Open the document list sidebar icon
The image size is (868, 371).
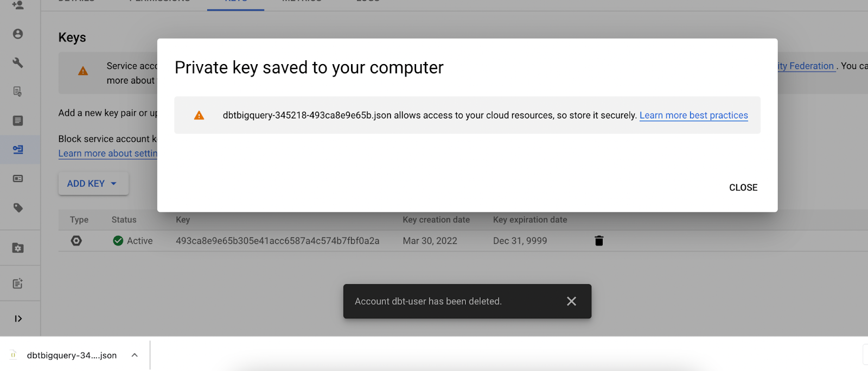click(18, 121)
